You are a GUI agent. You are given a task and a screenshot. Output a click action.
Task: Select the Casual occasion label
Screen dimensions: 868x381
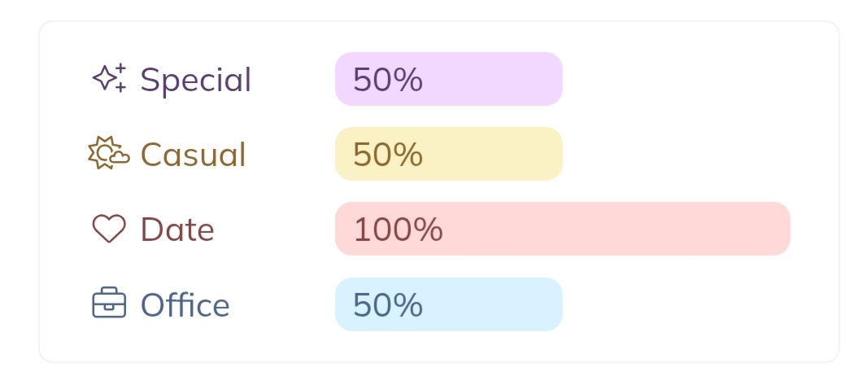[x=193, y=155]
